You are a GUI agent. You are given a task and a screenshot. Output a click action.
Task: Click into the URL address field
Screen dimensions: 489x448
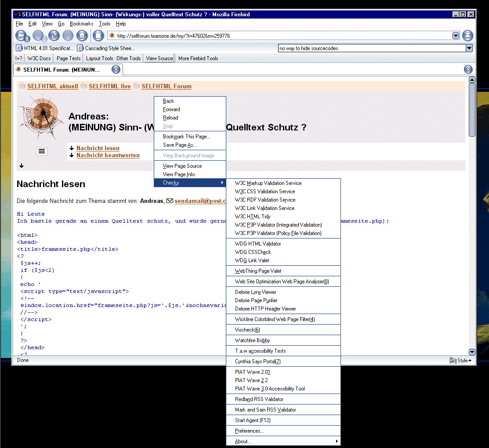coord(281,36)
